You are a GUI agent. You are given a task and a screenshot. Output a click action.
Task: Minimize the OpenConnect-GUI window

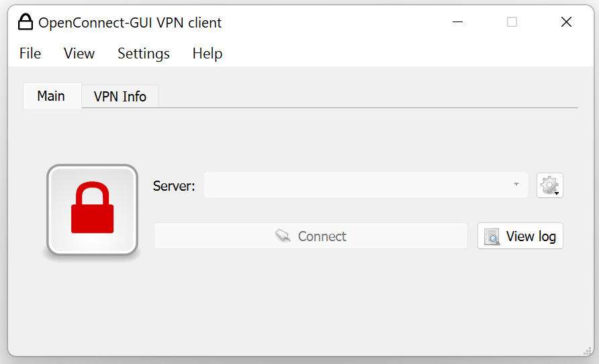[x=457, y=22]
